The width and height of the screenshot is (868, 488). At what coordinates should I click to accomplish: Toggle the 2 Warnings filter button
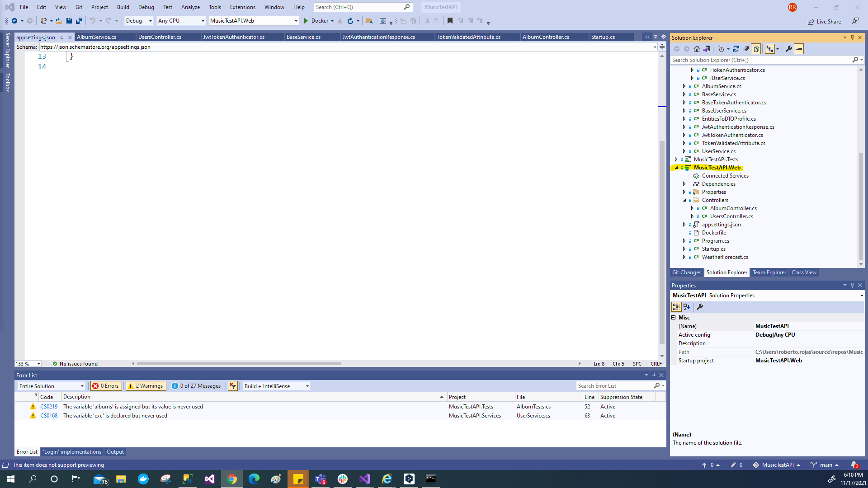(146, 386)
